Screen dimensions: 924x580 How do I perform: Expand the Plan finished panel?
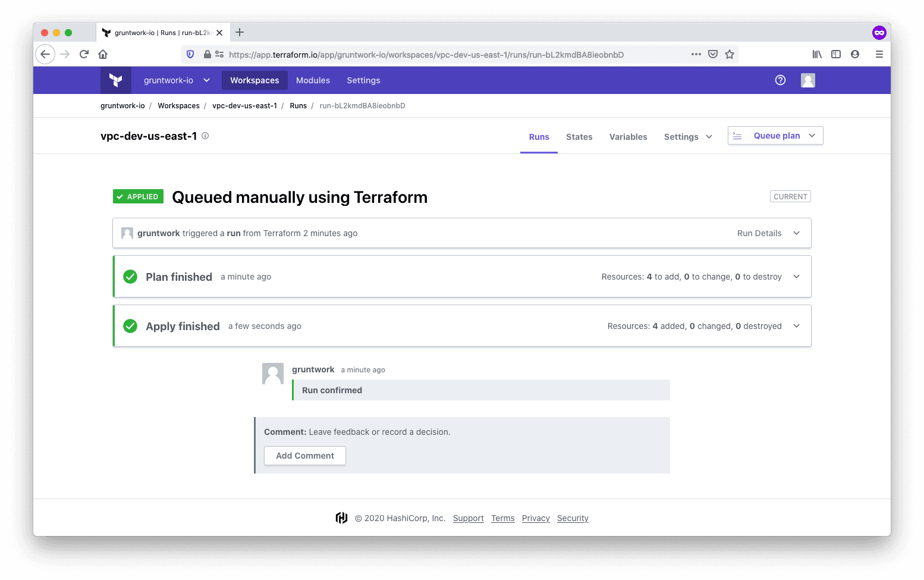[796, 277]
